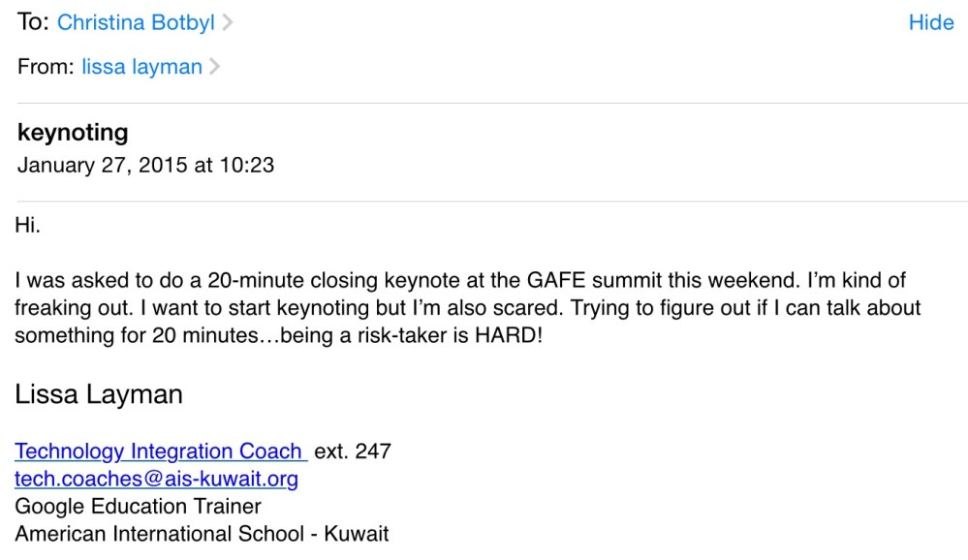The image size is (968, 560).
Task: Select American International School - Kuwait text
Action: pyautogui.click(x=202, y=533)
